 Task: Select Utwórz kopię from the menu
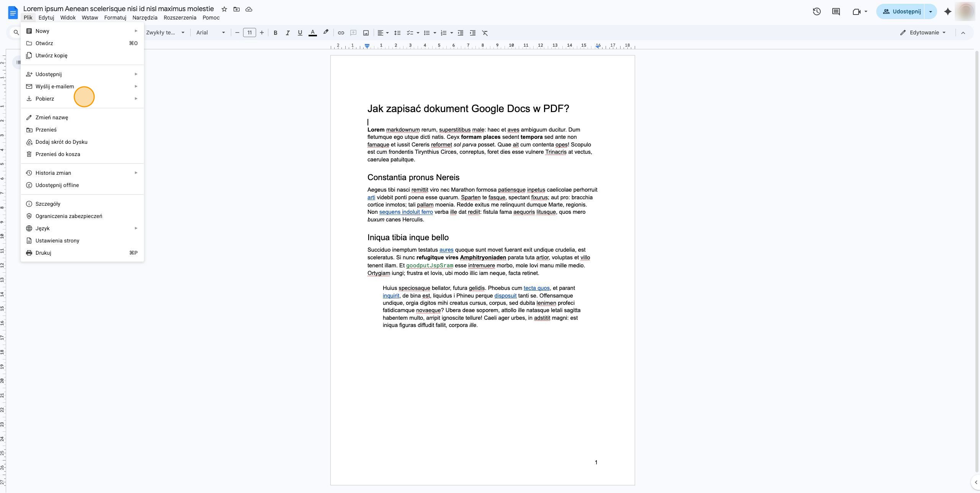[82, 55]
